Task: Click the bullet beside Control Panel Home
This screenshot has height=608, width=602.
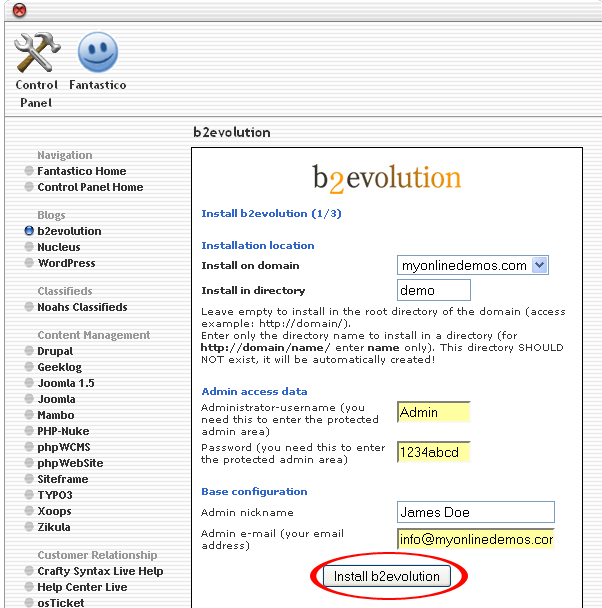Action: (29, 187)
